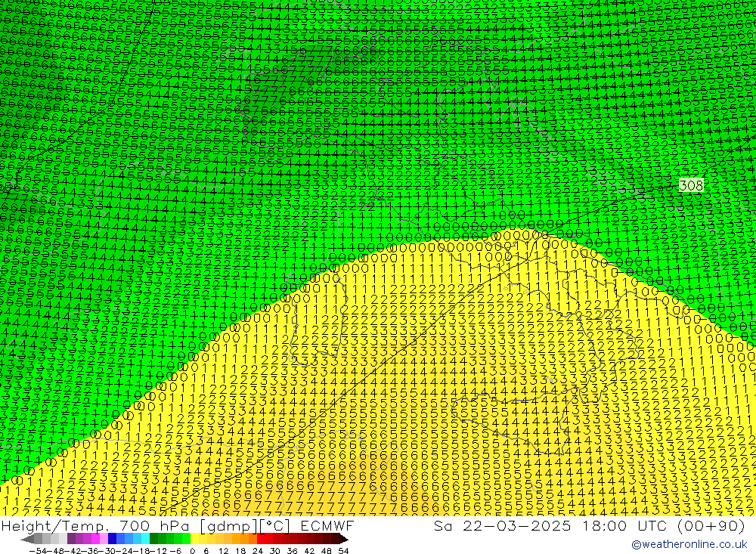This screenshot has height=554, width=756.
Task: Click the '54' maximum legend value
Action: click(x=343, y=551)
